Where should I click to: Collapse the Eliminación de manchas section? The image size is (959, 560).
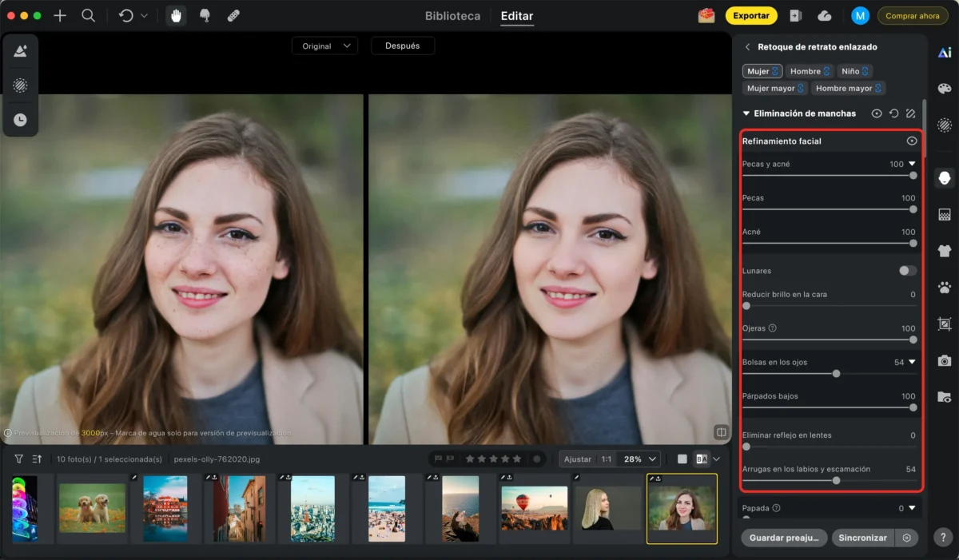tap(746, 113)
